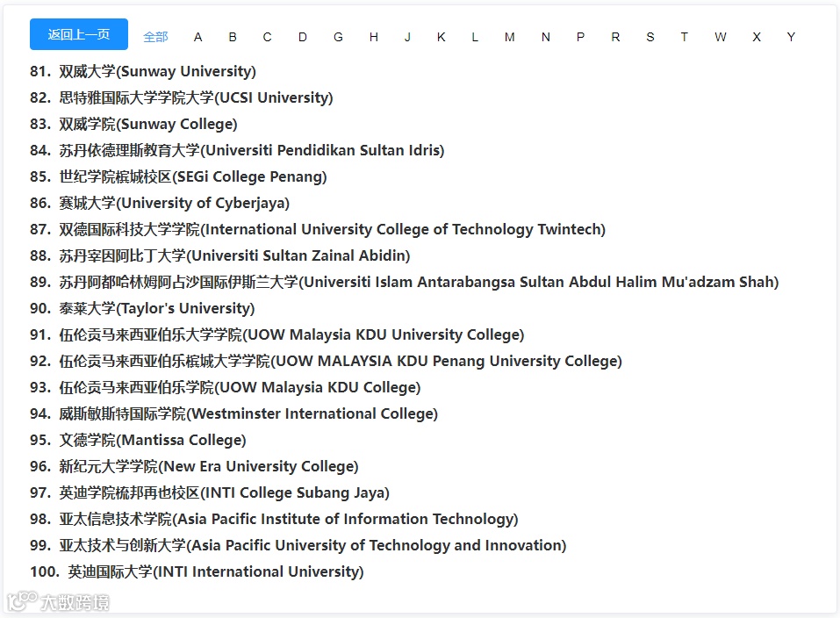840x618 pixels.
Task: Filter by letter D
Action: (303, 37)
